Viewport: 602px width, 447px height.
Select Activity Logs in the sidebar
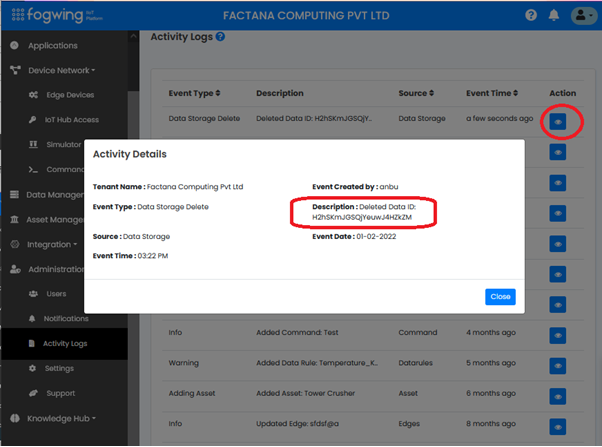65,343
